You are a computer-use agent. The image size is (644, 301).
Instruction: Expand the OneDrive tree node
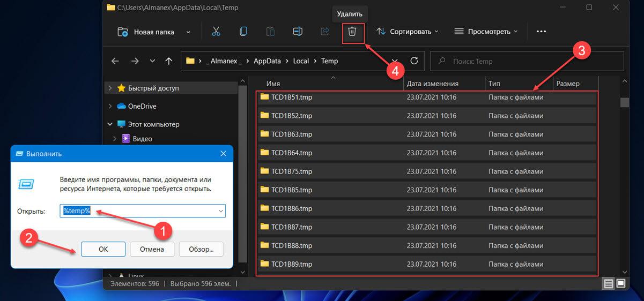click(110, 106)
